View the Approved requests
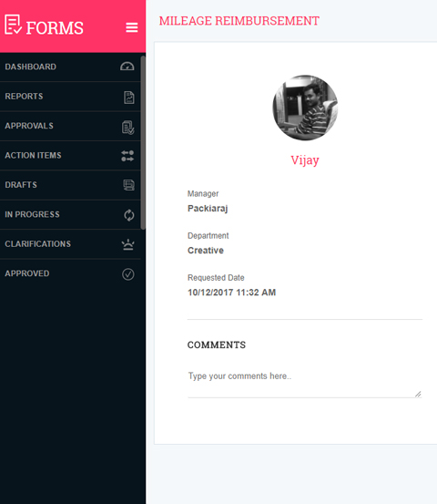The image size is (437, 504). pyautogui.click(x=70, y=273)
